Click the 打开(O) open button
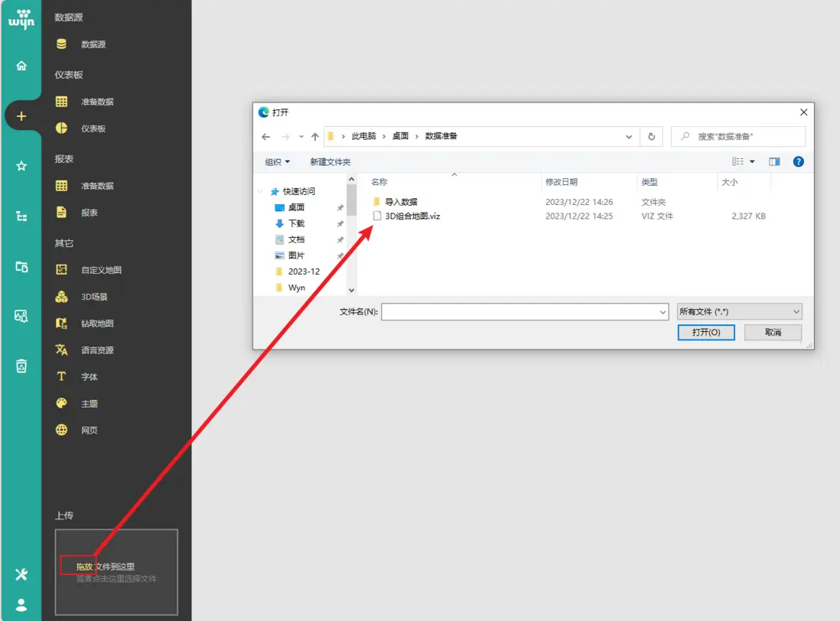840x621 pixels. (x=706, y=333)
